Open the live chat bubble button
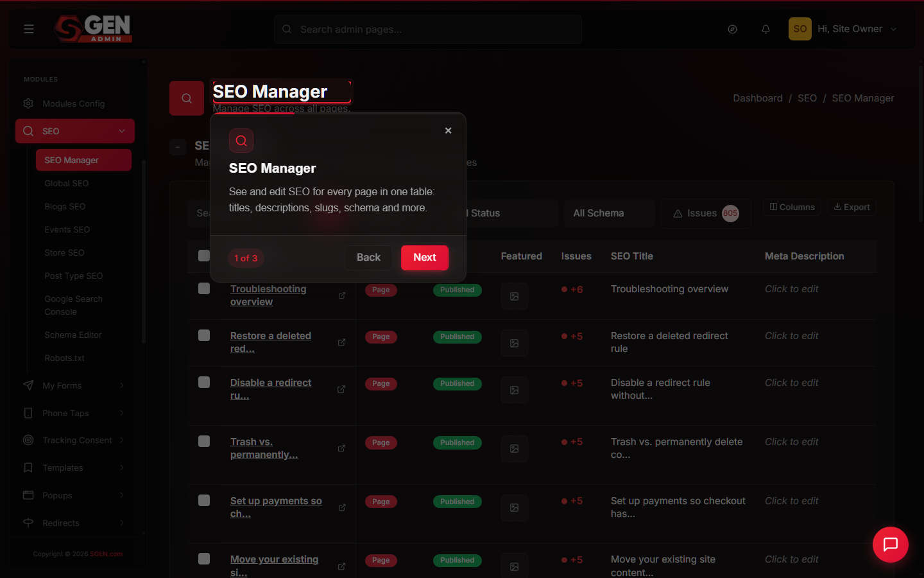 coord(891,545)
